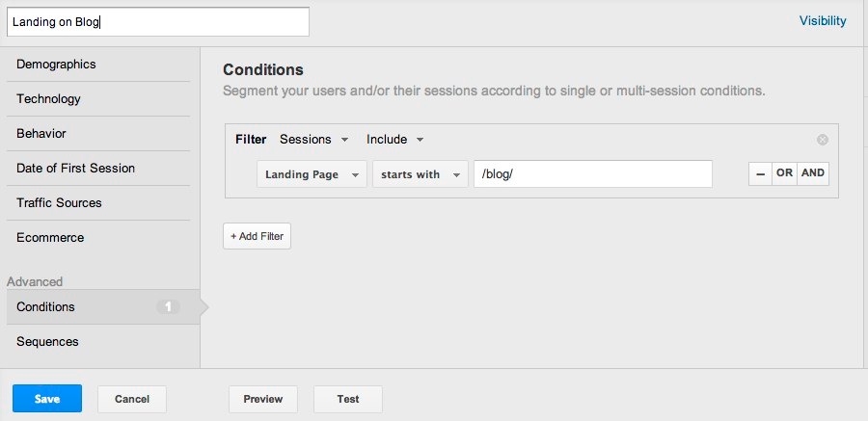Open Sequences under Advanced
868x421 pixels.
pyautogui.click(x=47, y=342)
